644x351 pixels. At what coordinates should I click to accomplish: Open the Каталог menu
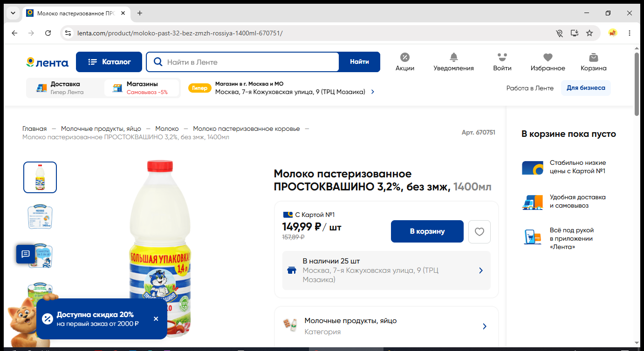click(x=109, y=62)
